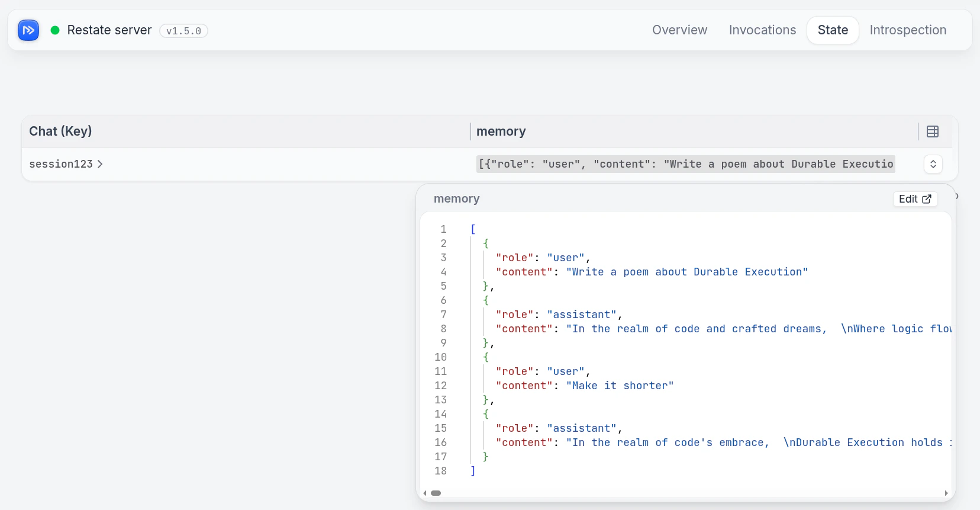Click the session123 key text
The height and width of the screenshot is (510, 980).
[61, 164]
